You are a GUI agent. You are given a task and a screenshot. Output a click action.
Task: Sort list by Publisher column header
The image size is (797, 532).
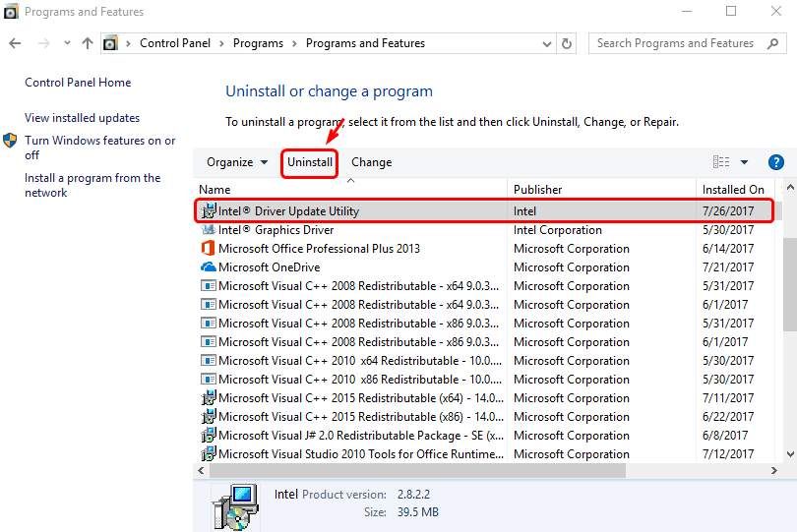tap(538, 189)
